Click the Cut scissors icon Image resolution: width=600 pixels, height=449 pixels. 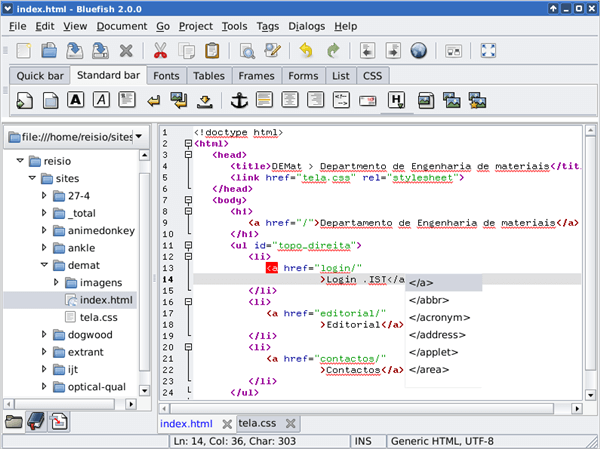(160, 50)
